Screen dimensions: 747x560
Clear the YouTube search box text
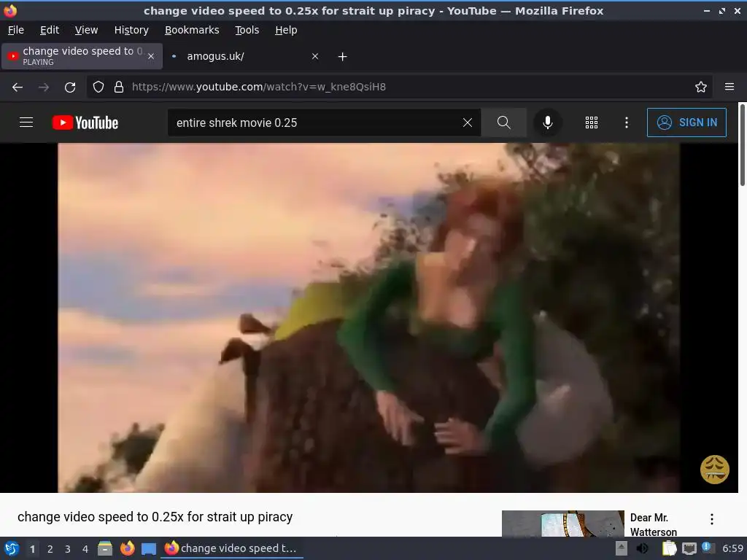pyautogui.click(x=468, y=122)
